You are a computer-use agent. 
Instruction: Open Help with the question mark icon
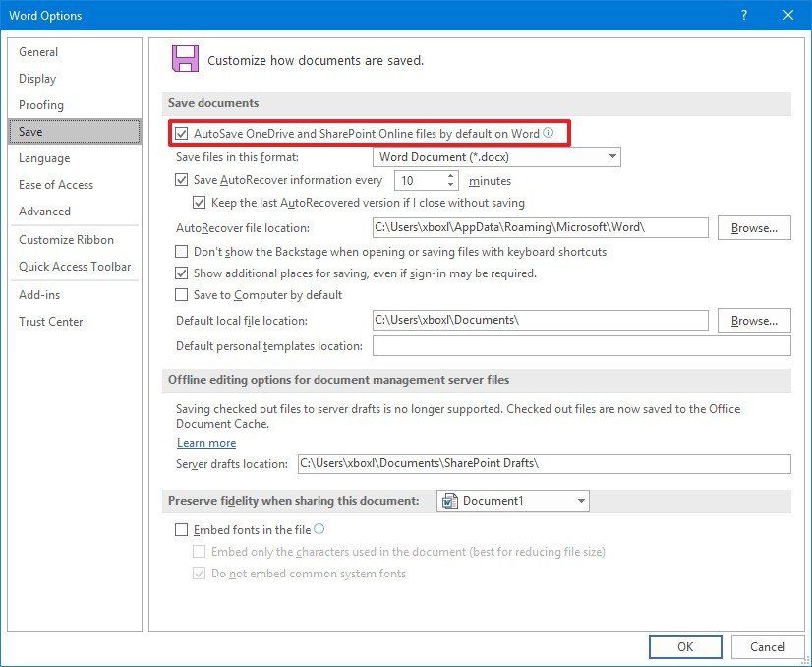point(744,15)
